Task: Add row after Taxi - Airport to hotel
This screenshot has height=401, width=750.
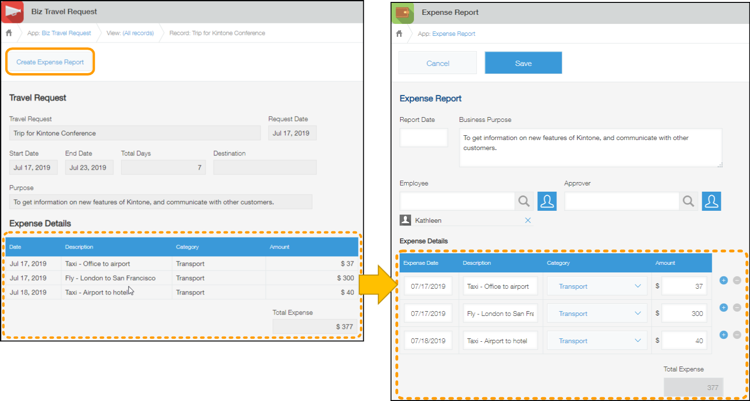Action: [724, 334]
